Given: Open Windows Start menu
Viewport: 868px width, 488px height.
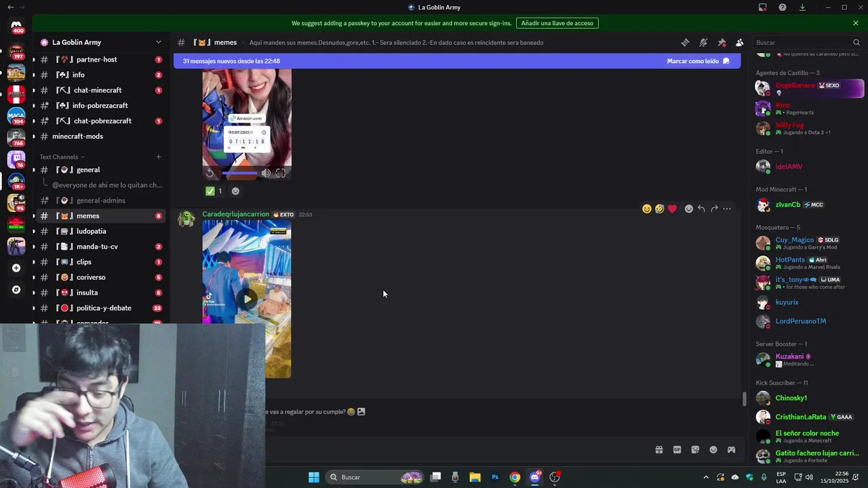Looking at the screenshot, I should click(x=314, y=477).
